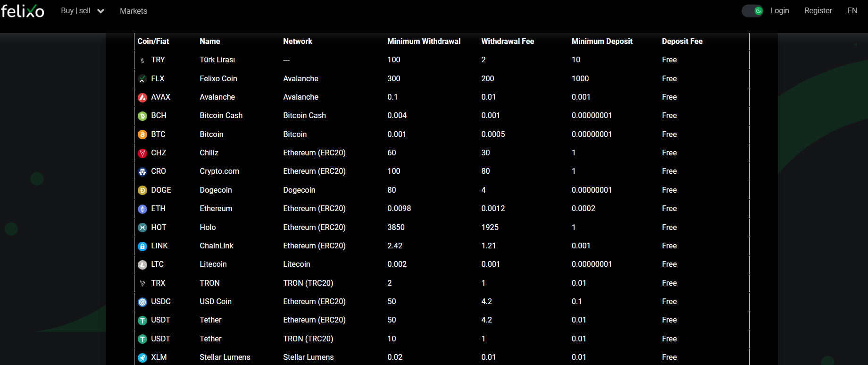This screenshot has width=868, height=365.
Task: Click the BTC withdrawal fee value 0.0005
Action: coord(493,134)
